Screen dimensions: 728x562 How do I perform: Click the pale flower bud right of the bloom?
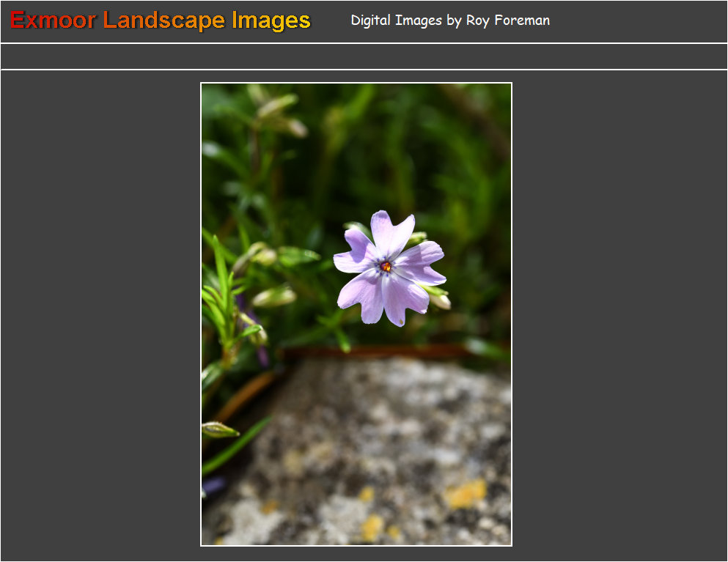441,300
